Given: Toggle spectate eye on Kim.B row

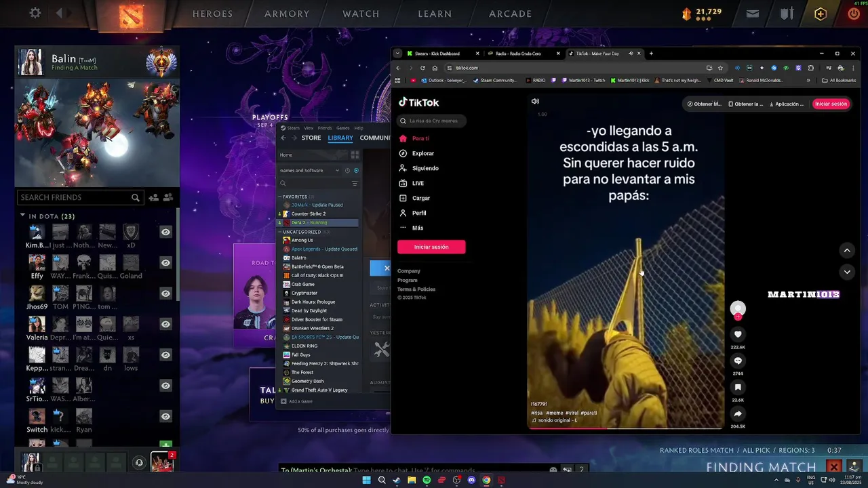Looking at the screenshot, I should 165,232.
